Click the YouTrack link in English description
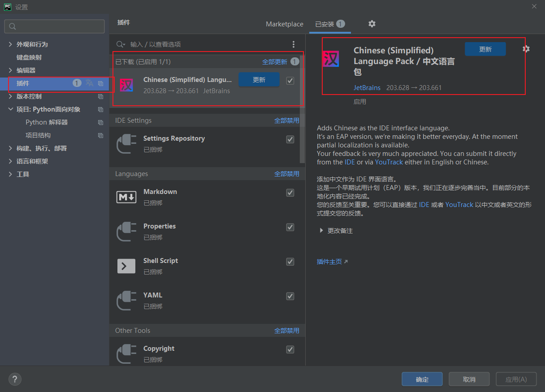Screen dimensions: 545x392 [x=389, y=162]
